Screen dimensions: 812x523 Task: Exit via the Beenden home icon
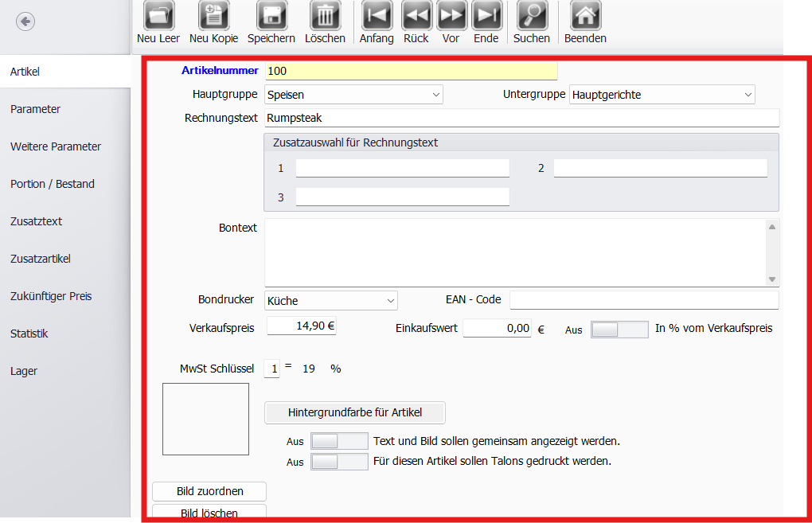tap(586, 16)
